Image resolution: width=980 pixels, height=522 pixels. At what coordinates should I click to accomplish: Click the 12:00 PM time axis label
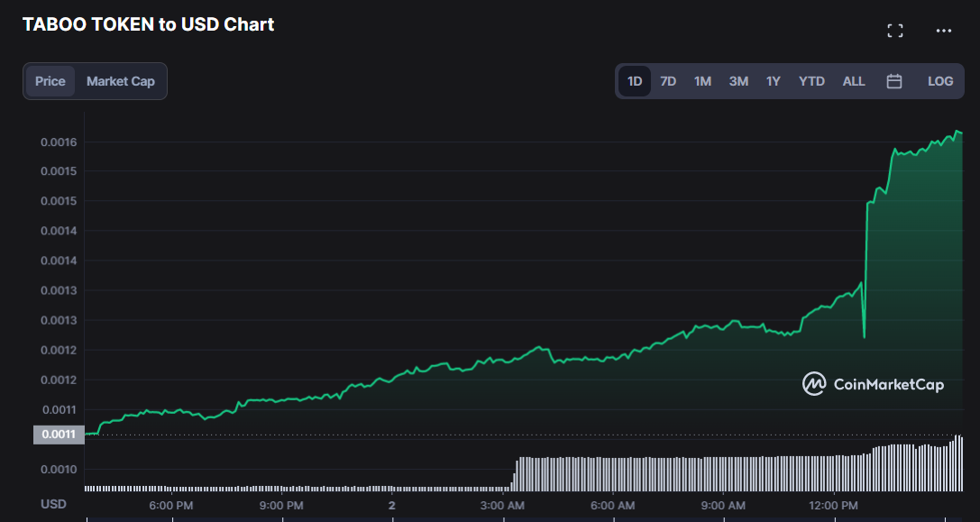[x=833, y=505]
